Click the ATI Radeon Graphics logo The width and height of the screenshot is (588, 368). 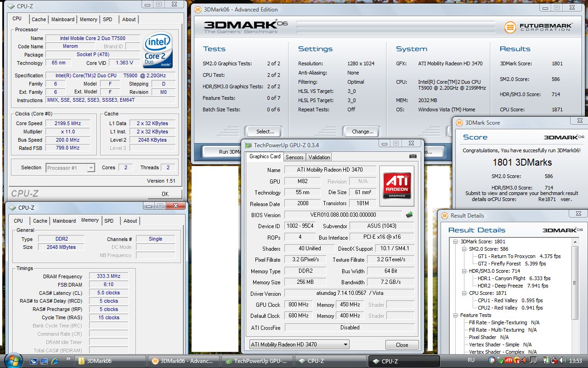[x=397, y=185]
